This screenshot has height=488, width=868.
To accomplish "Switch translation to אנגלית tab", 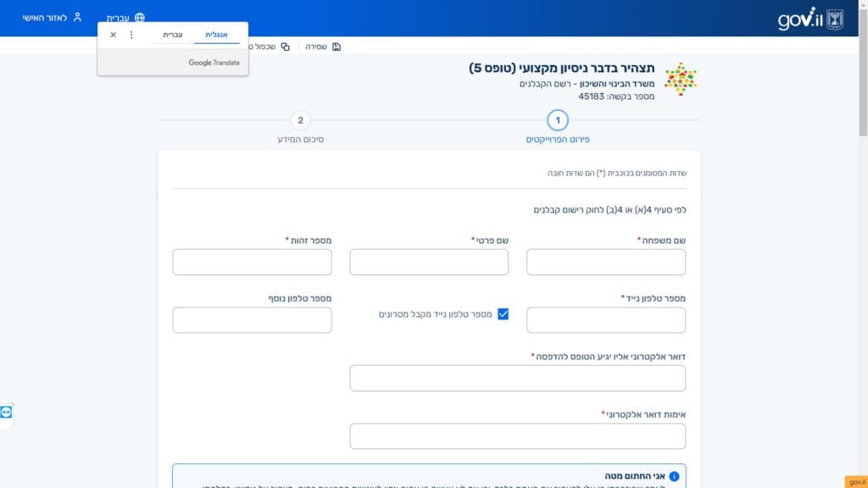I will point(216,35).
